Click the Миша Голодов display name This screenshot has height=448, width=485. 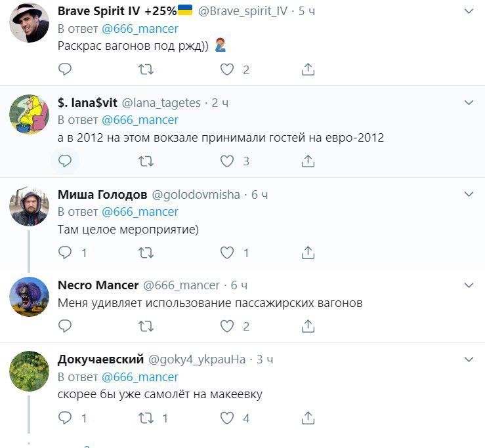(x=102, y=195)
